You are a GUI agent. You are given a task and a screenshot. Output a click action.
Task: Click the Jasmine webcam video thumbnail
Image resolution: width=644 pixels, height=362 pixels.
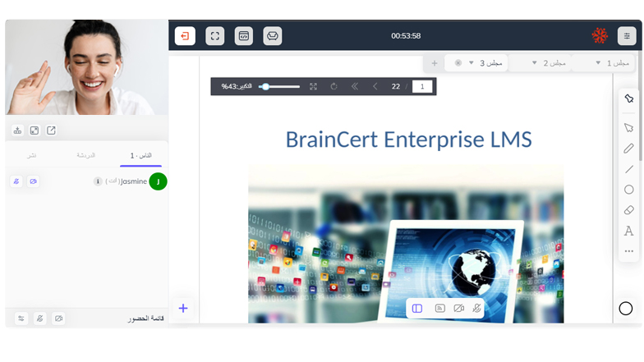pyautogui.click(x=87, y=67)
